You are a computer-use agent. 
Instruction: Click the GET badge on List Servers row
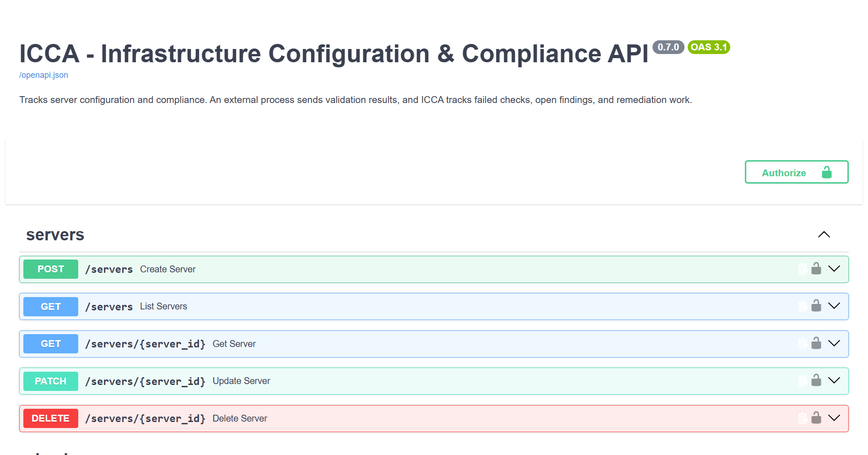click(51, 307)
